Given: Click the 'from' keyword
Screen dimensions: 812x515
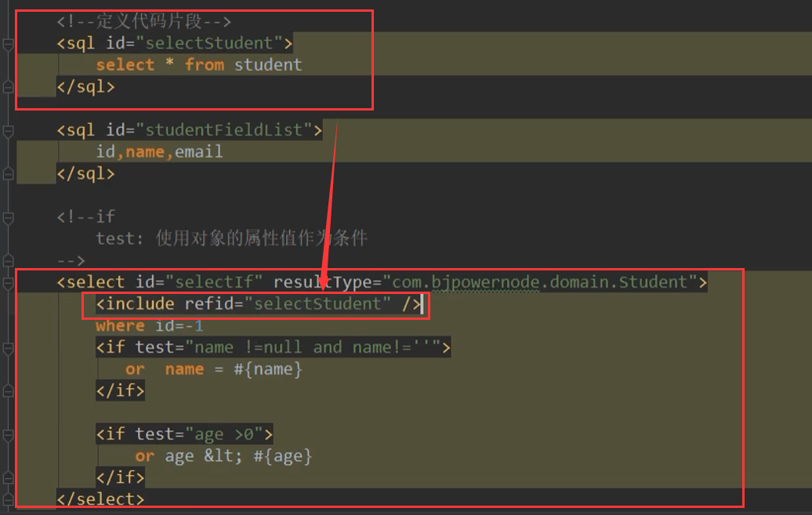Looking at the screenshot, I should click(x=205, y=65).
